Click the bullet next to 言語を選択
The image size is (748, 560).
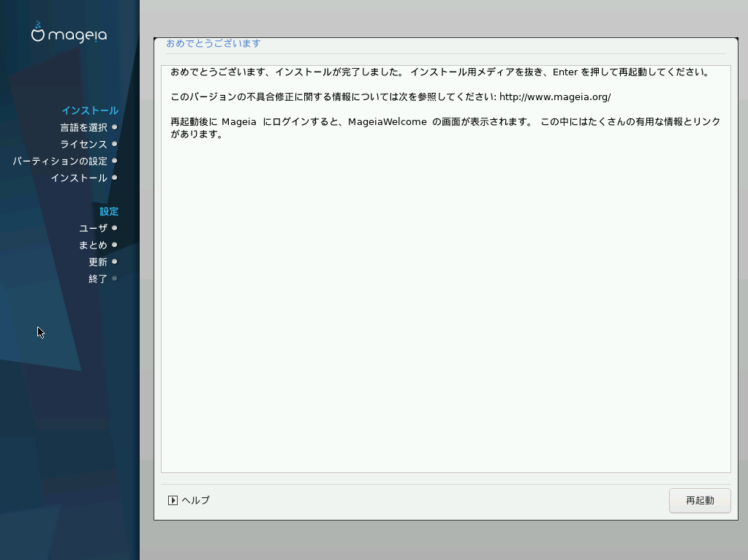(x=115, y=127)
